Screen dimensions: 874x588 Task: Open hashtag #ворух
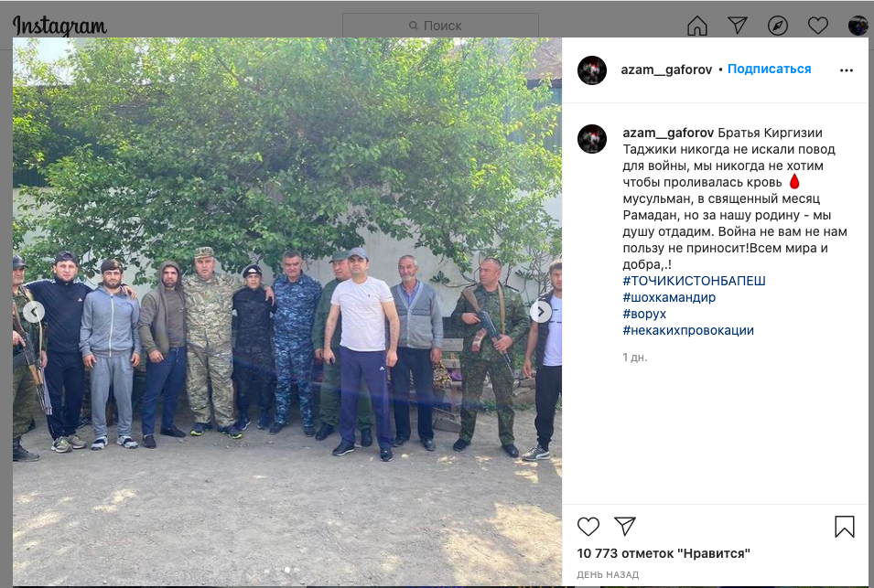[x=644, y=314]
